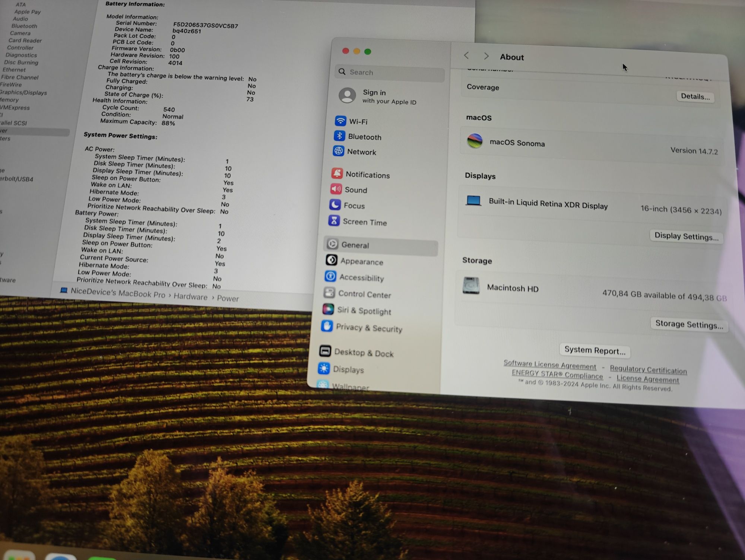745x560 pixels.
Task: Open the Focus moon icon
Action: tap(335, 205)
